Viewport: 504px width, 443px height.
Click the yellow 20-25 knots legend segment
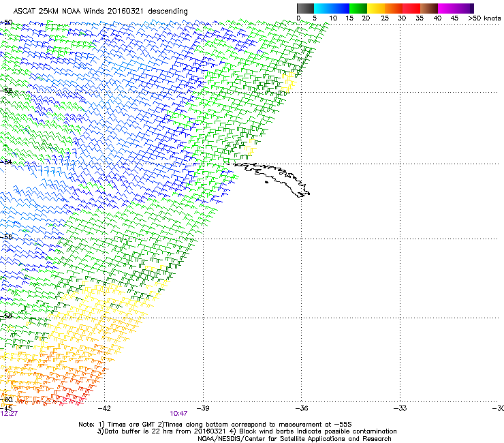click(376, 8)
